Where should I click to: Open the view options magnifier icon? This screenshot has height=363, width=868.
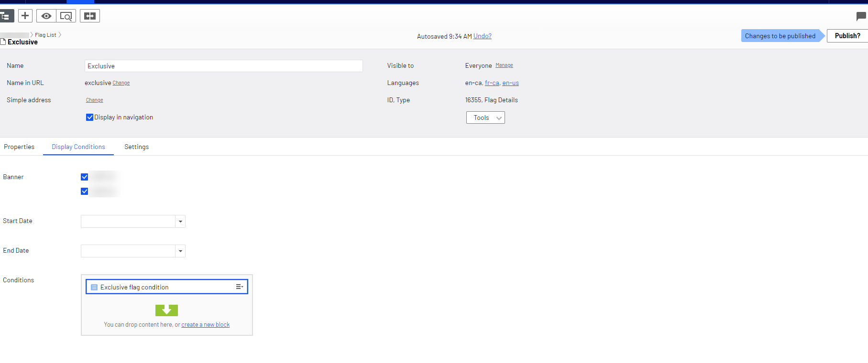coord(66,16)
